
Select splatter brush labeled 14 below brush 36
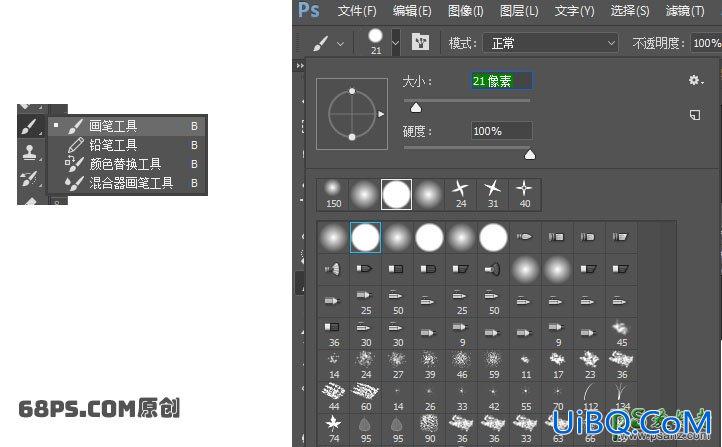coord(334,365)
